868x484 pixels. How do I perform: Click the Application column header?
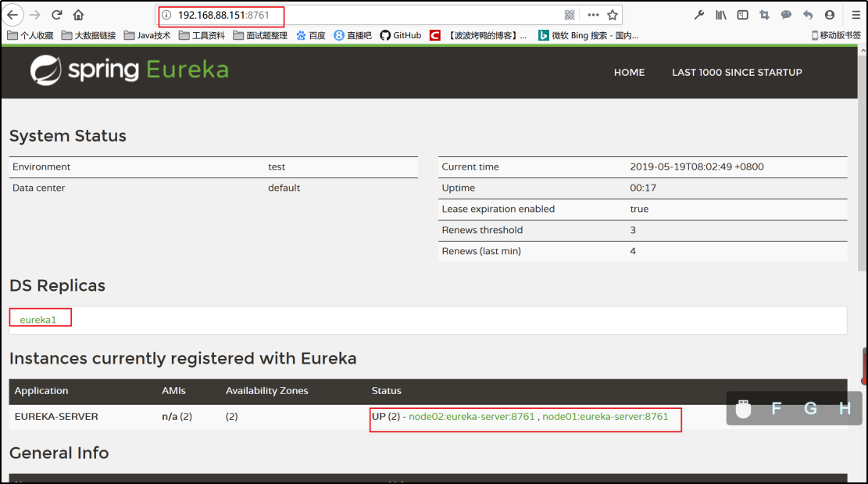click(x=41, y=390)
